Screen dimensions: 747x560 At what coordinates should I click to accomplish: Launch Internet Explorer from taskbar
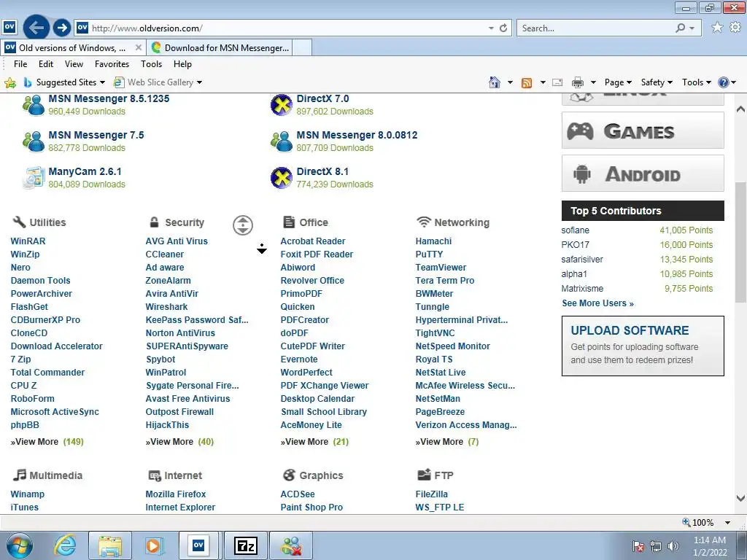65,545
